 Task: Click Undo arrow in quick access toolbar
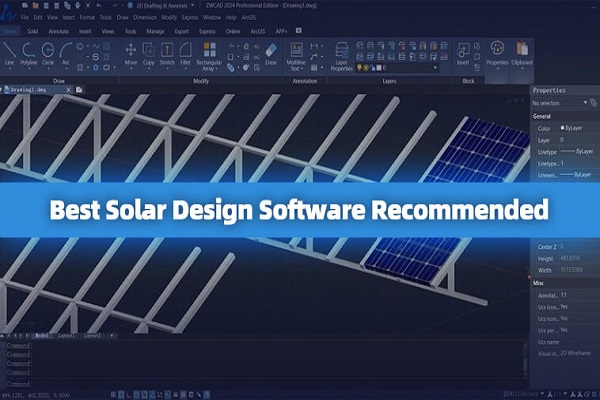(x=99, y=5)
